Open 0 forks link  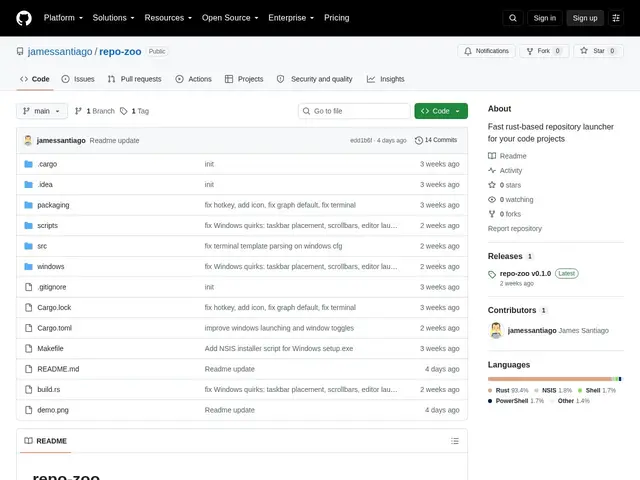click(505, 214)
